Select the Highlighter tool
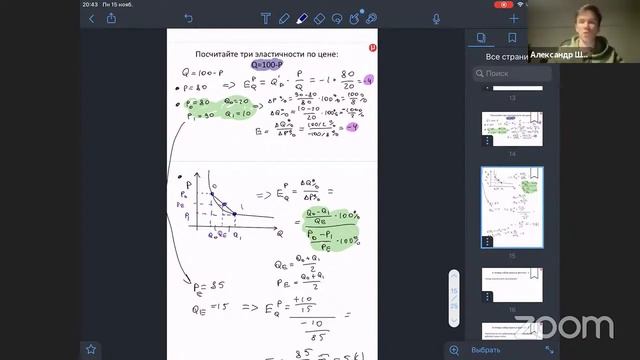Screen dimensions: 640x360 coord(302,18)
